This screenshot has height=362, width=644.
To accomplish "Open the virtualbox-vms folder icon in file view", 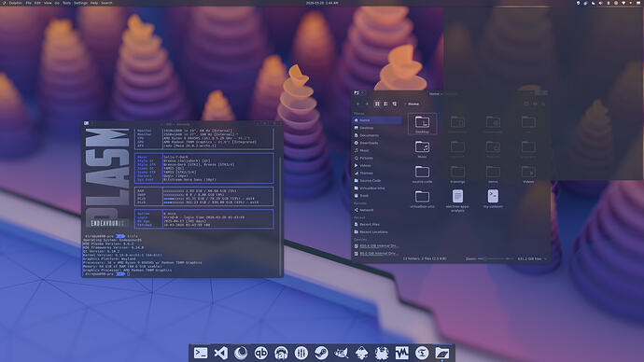I will (422, 196).
